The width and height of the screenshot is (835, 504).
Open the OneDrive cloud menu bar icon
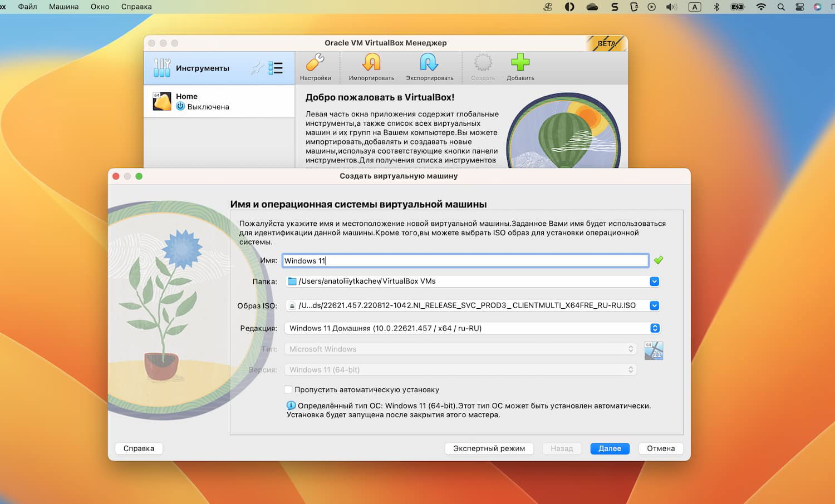(x=592, y=7)
